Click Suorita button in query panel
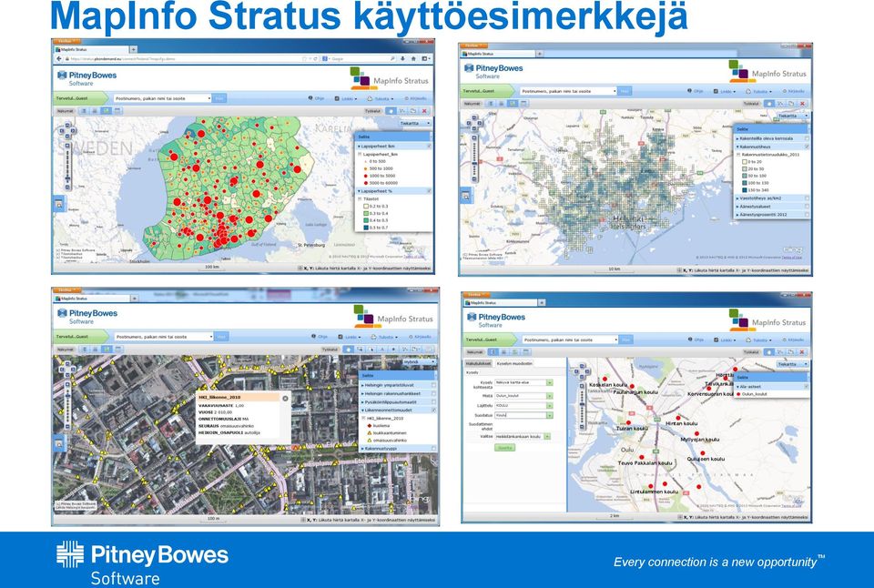Image resolution: width=874 pixels, height=588 pixels. click(x=504, y=448)
